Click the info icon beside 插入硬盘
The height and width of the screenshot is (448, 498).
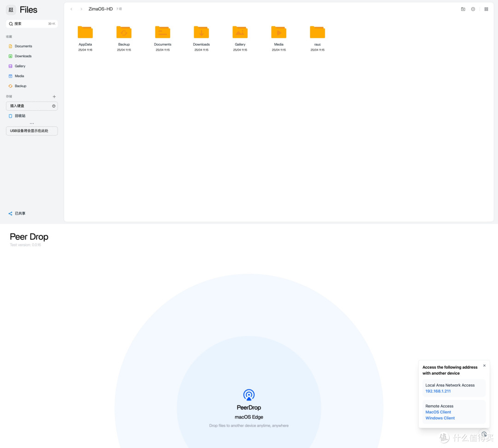(53, 106)
